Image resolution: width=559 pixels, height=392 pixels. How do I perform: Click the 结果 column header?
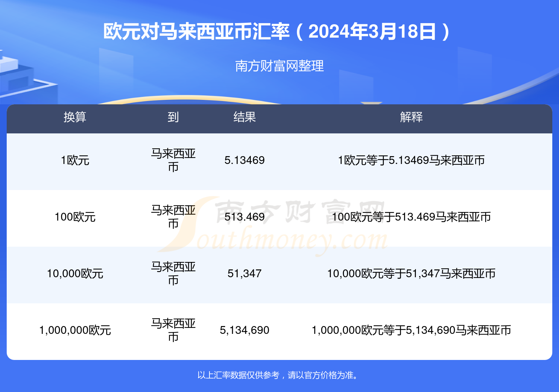[244, 117]
